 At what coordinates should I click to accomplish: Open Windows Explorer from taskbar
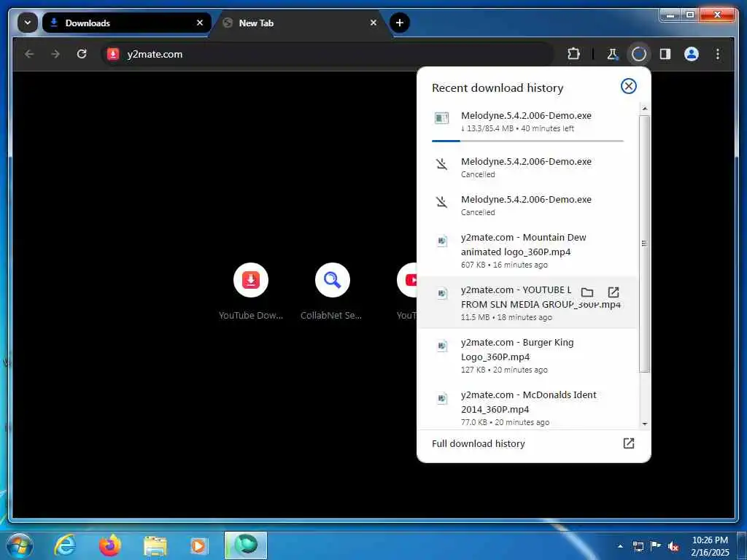[155, 546]
